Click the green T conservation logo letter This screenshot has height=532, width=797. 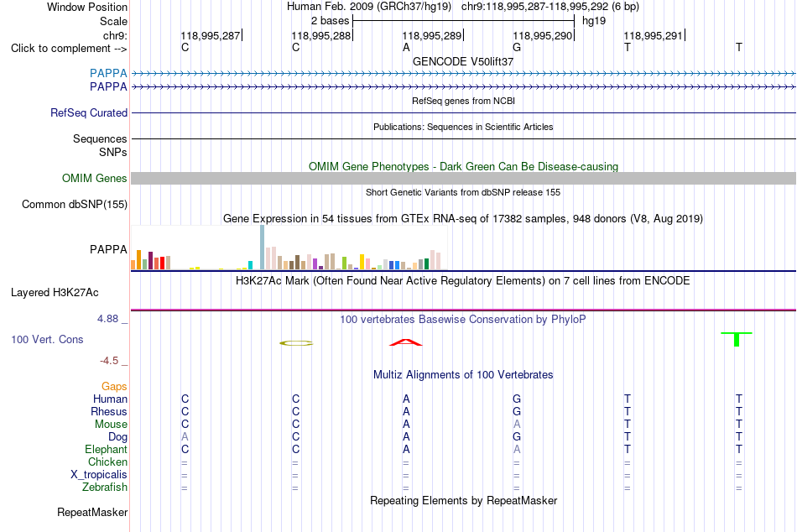[x=737, y=339]
